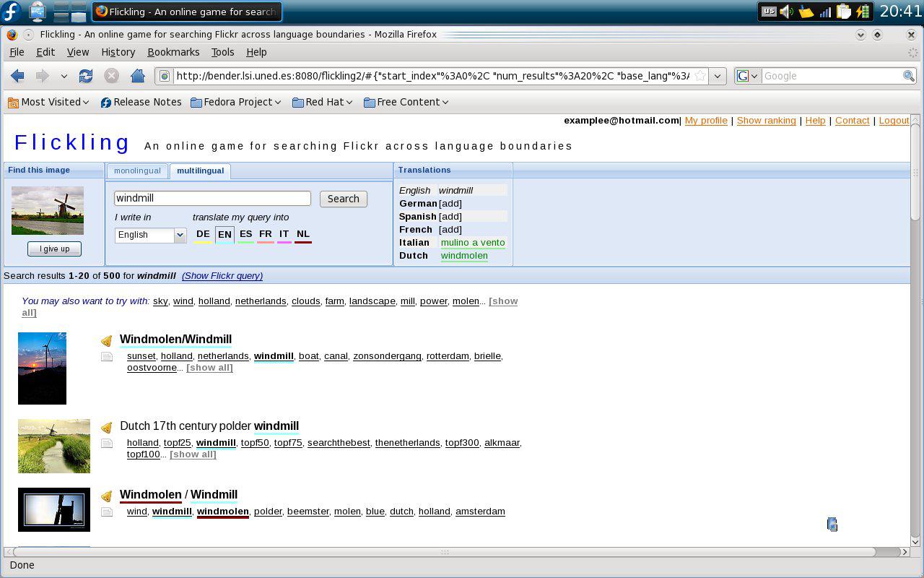
Task: Open the Fedora application launcher menu
Action: [x=12, y=12]
